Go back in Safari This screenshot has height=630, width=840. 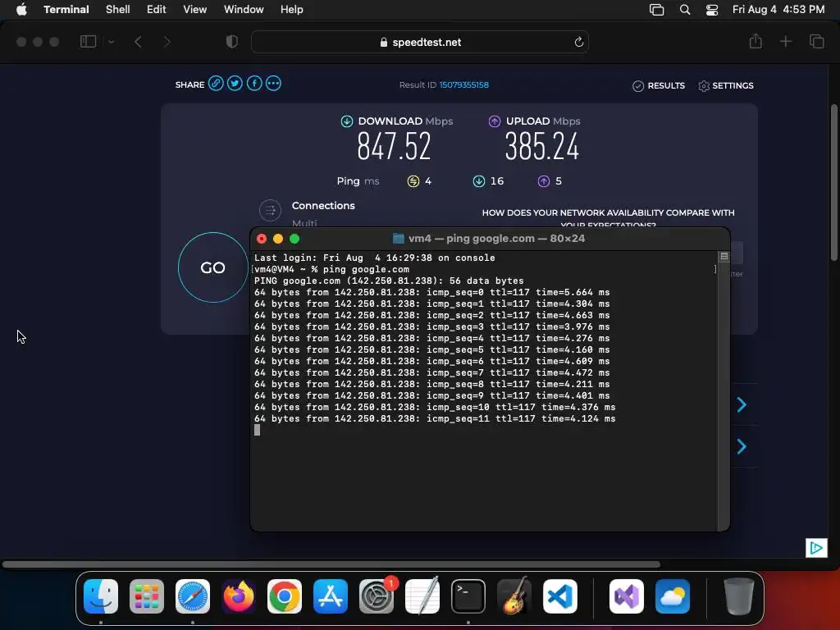[x=138, y=41]
